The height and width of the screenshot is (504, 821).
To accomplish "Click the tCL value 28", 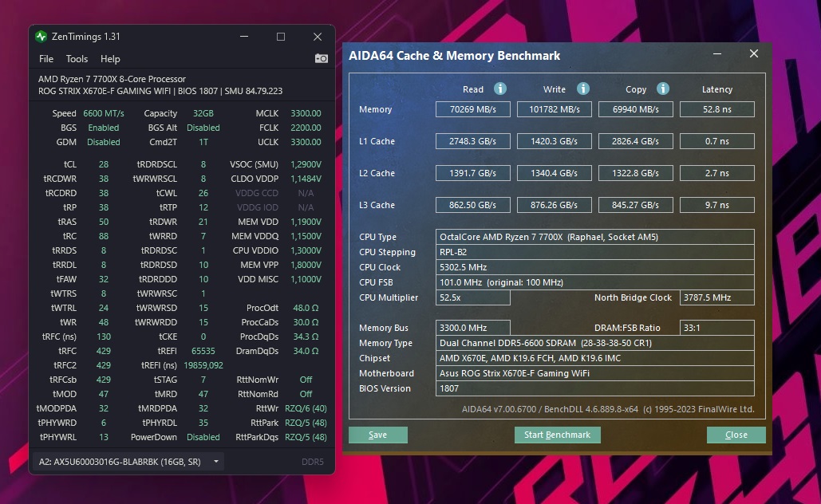I will click(104, 164).
